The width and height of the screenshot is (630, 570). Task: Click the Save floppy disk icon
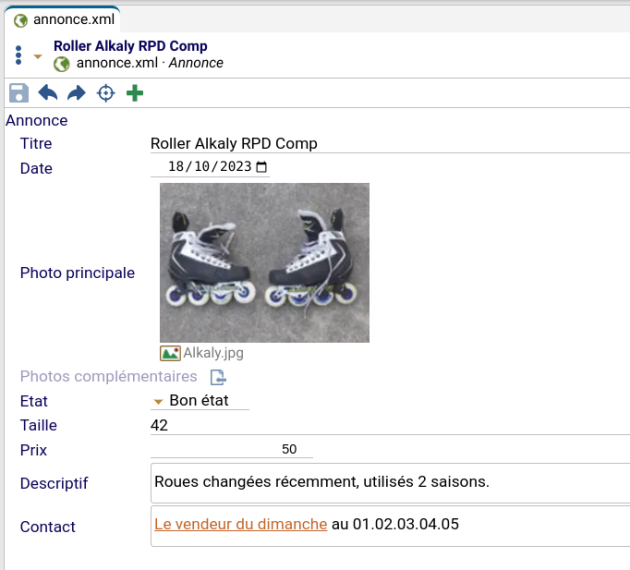[18, 93]
